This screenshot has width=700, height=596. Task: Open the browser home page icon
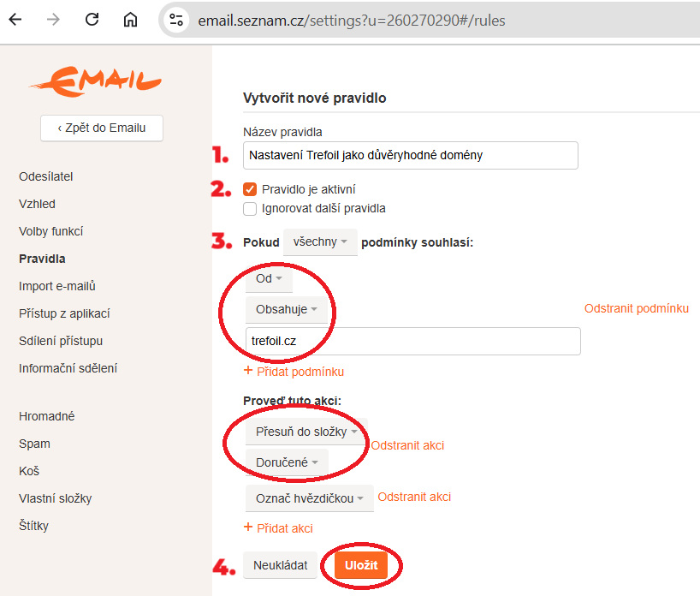130,20
